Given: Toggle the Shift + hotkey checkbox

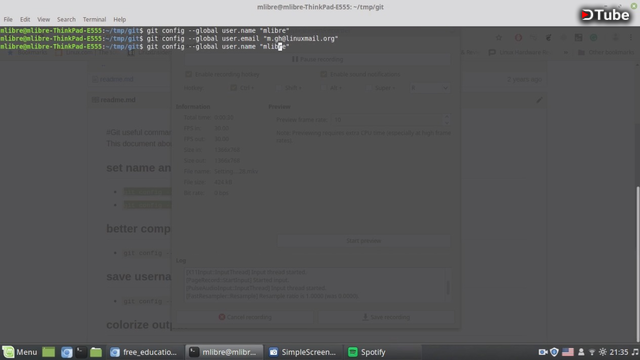Looking at the screenshot, I should 279,88.
